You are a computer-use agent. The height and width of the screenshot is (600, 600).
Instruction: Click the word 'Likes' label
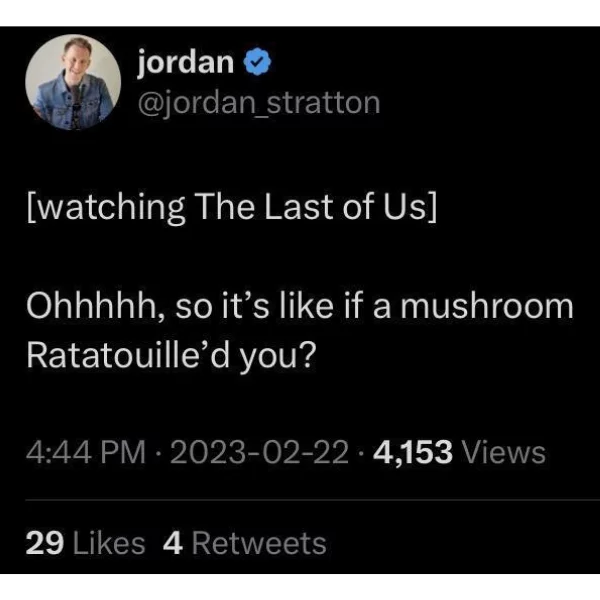[x=109, y=543]
